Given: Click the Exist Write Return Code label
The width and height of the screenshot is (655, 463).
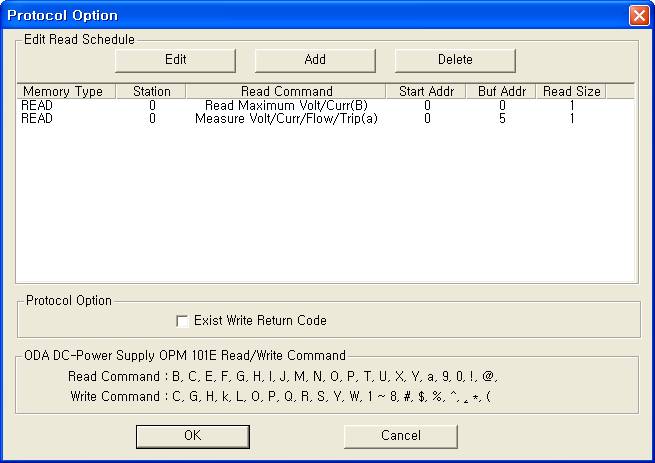Looking at the screenshot, I should [x=260, y=321].
